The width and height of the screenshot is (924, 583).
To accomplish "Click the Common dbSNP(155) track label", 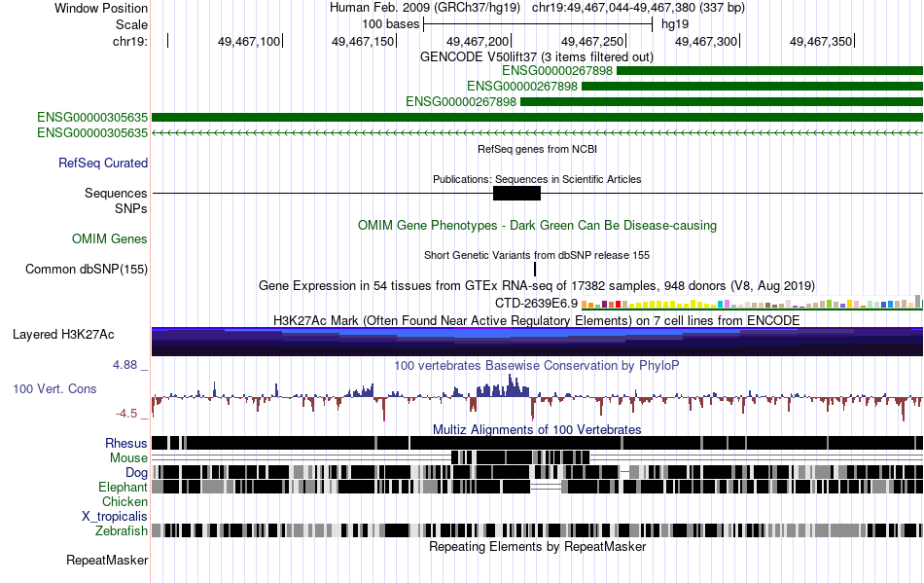I will point(87,269).
